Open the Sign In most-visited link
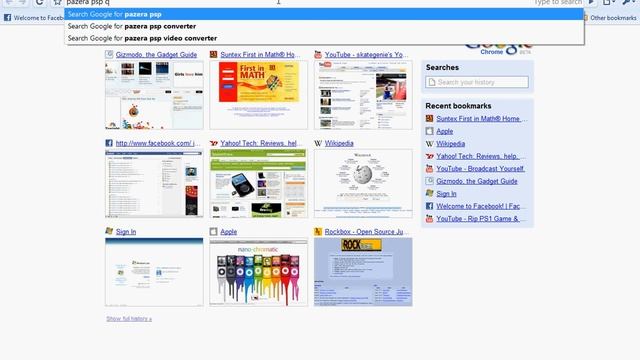This screenshot has width=640, height=360. (x=126, y=232)
